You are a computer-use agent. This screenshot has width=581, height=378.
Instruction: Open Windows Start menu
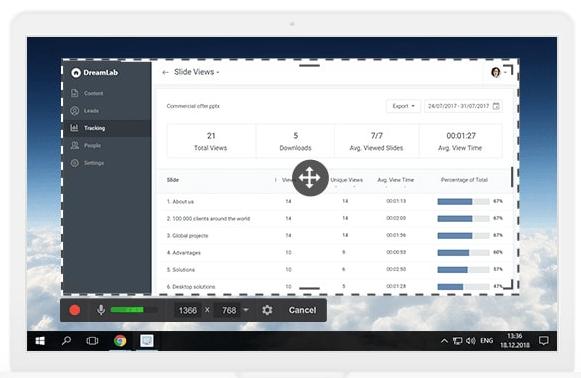(x=40, y=341)
